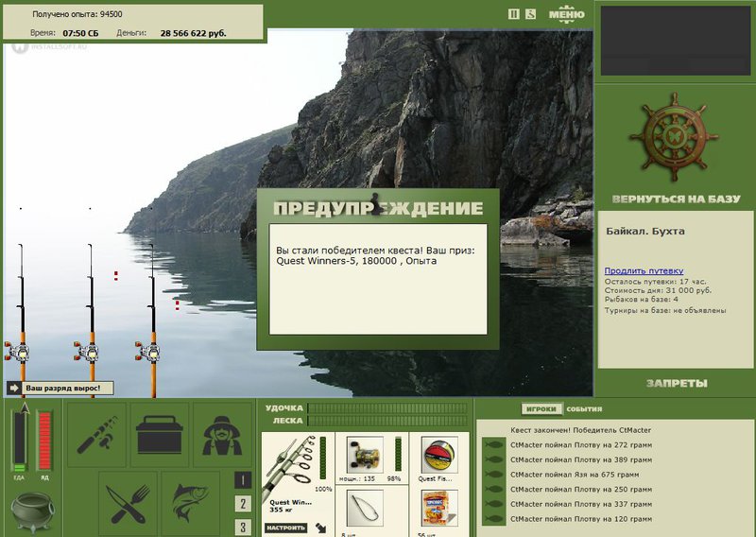Open the knife and fork food icon
The height and width of the screenshot is (537, 756).
tap(128, 504)
